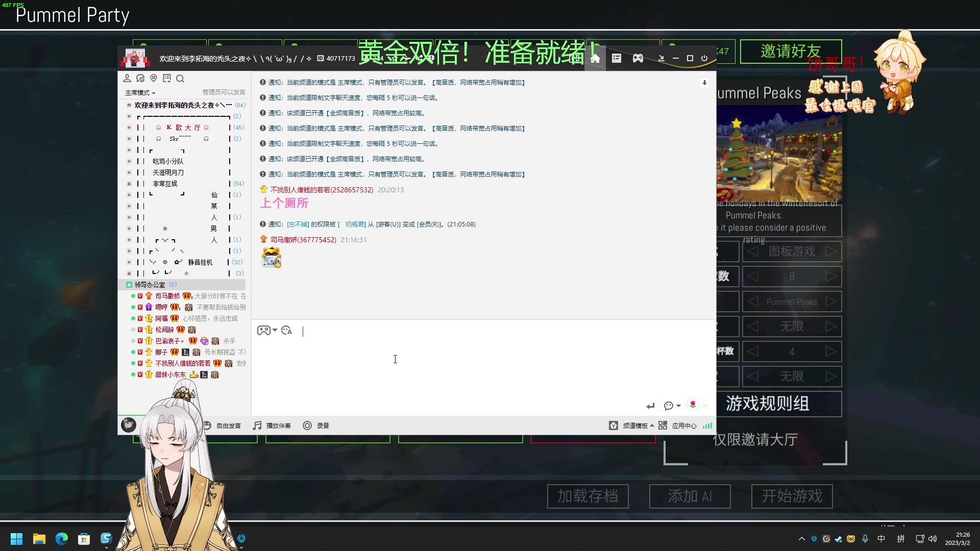Screen dimensions: 980x551
Task: Select user 巴渝浪子 in member list
Action: tap(169, 341)
